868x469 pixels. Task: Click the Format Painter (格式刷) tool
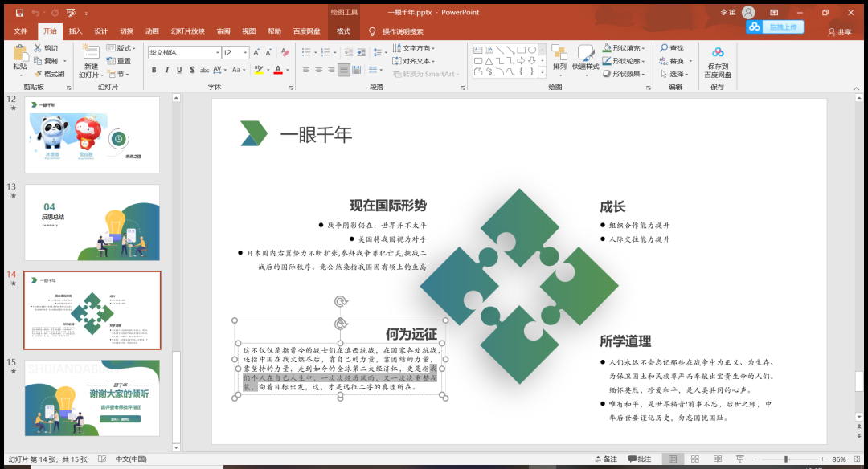point(49,74)
